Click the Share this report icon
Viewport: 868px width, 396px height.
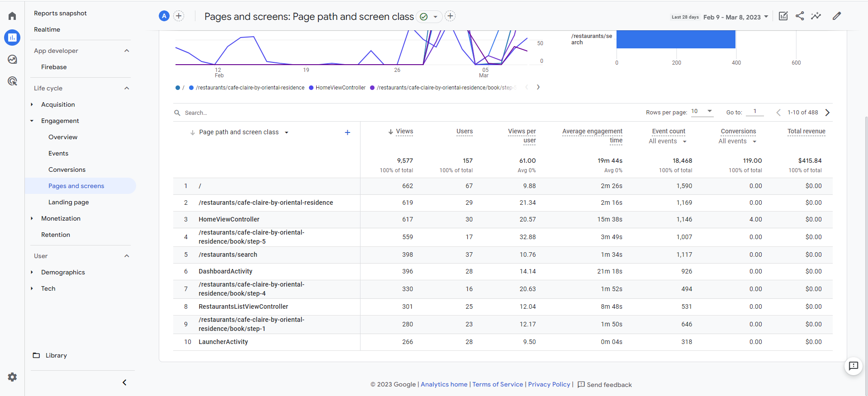[800, 16]
